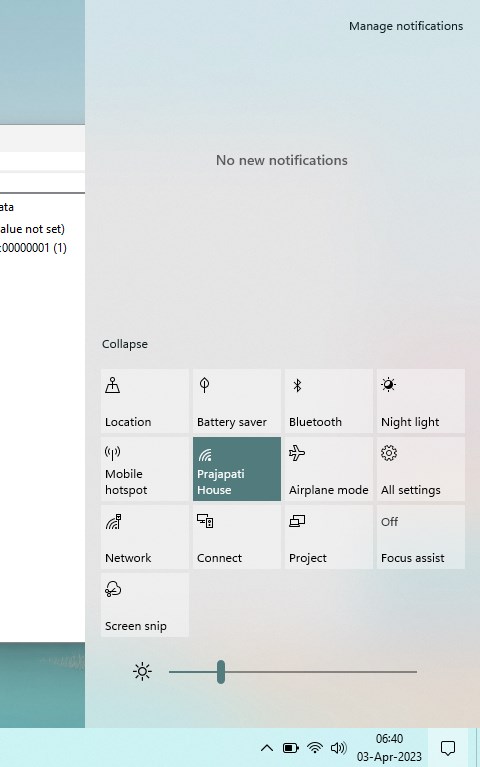Enable Battery saver tile
The height and width of the screenshot is (767, 480).
[x=237, y=401]
